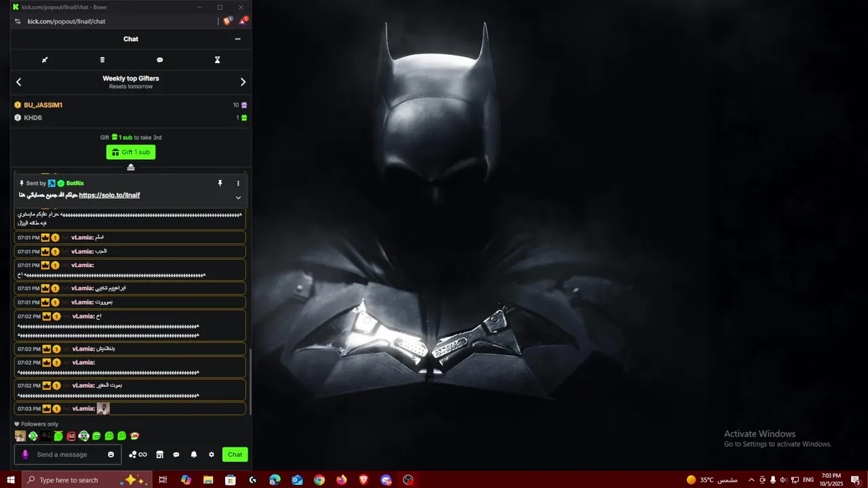The width and height of the screenshot is (868, 488).
Task: Click the green Gift 1 sub button
Action: coord(131,152)
